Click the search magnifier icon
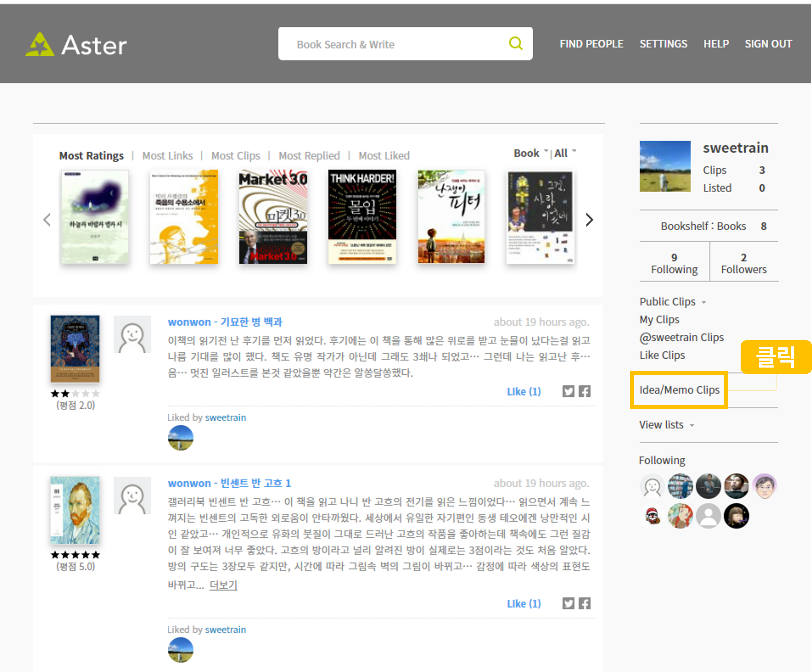This screenshot has height=672, width=812. coord(516,43)
